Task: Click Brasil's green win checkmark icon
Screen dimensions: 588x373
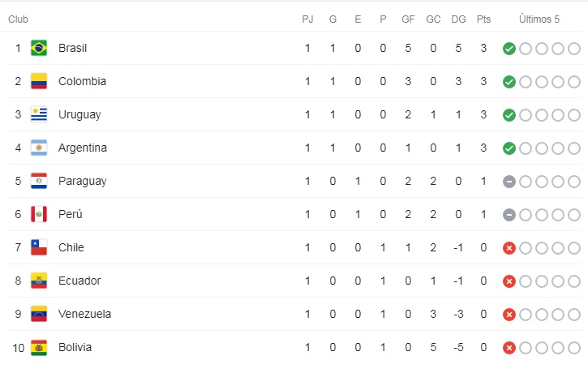Action: tap(509, 49)
